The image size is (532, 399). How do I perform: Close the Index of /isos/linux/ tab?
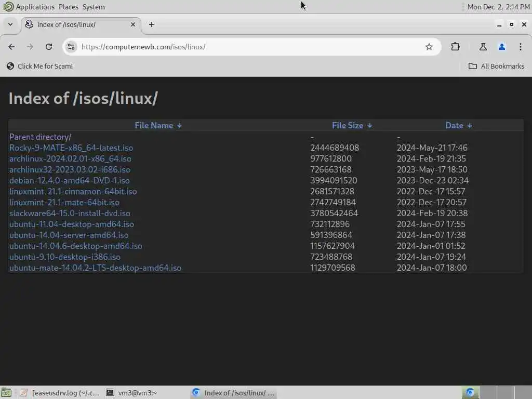click(133, 24)
